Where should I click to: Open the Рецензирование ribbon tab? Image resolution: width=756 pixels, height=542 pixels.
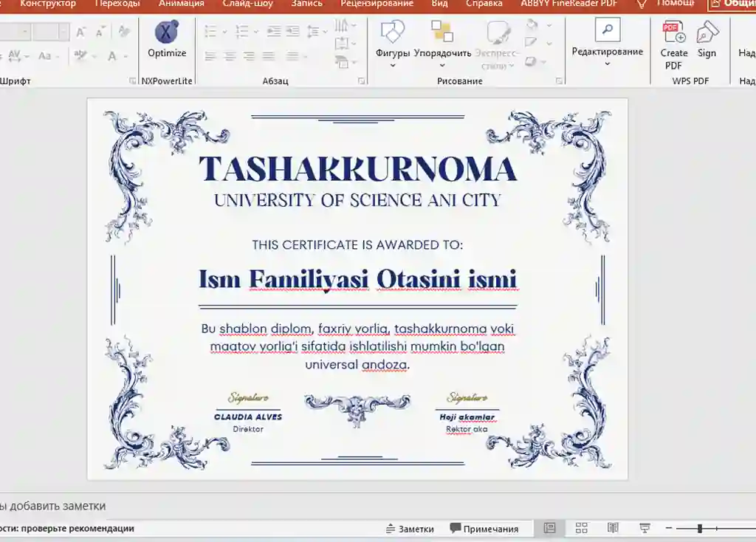377,4
